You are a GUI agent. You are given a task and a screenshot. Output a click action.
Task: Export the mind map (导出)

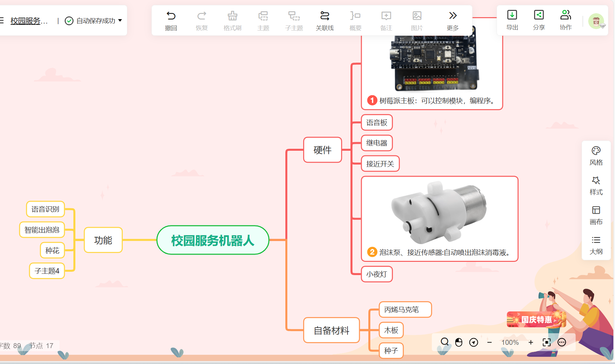[x=512, y=20]
